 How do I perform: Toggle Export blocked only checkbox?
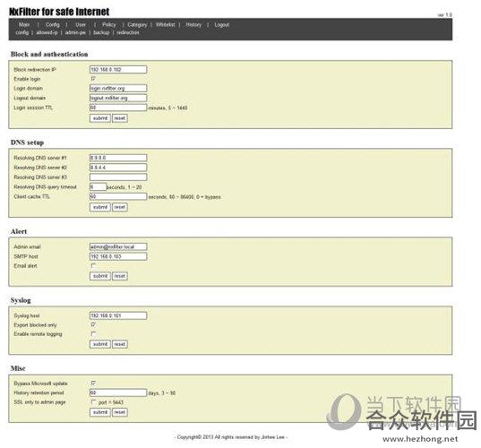click(93, 324)
